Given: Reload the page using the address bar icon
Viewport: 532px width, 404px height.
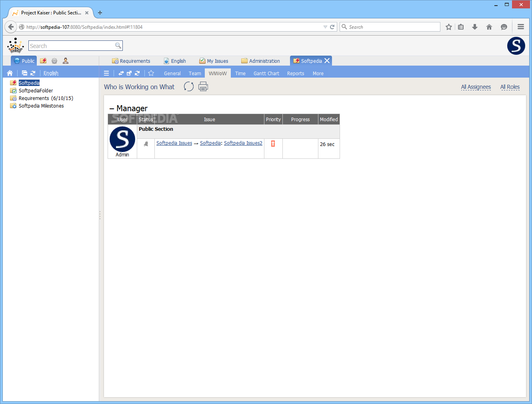Looking at the screenshot, I should (x=332, y=27).
